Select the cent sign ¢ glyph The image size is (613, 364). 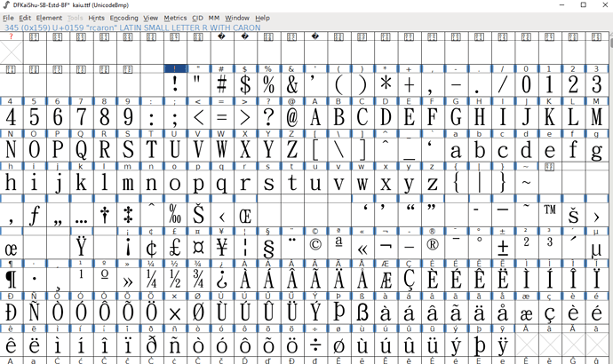coord(152,247)
